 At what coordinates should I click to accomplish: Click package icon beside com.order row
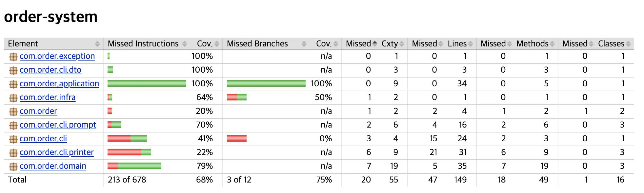[x=13, y=112]
